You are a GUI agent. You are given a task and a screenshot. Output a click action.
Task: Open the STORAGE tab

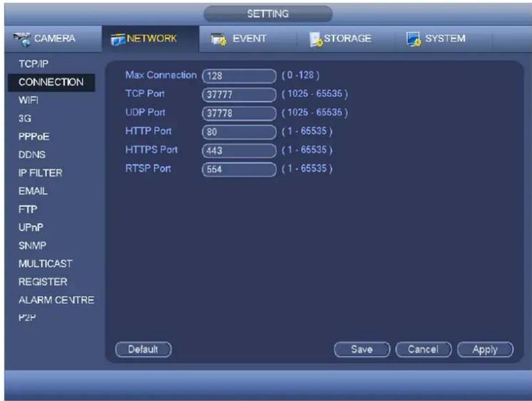pyautogui.click(x=346, y=39)
